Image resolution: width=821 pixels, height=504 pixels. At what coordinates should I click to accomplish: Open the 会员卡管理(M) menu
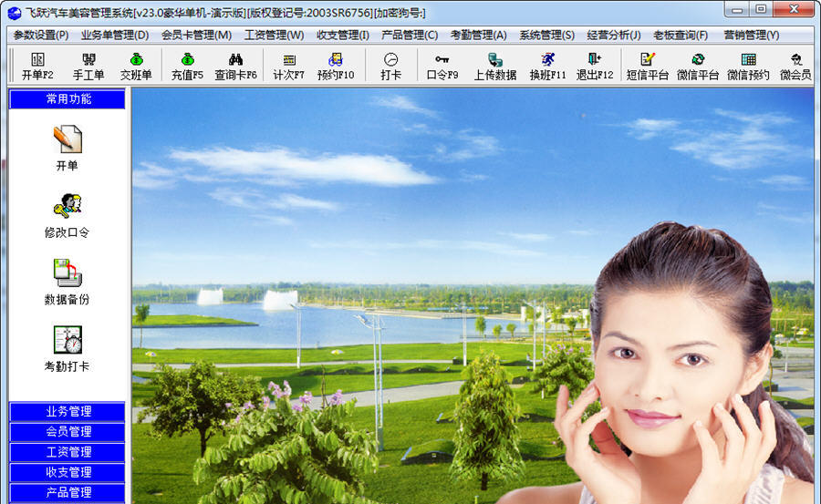pos(196,35)
